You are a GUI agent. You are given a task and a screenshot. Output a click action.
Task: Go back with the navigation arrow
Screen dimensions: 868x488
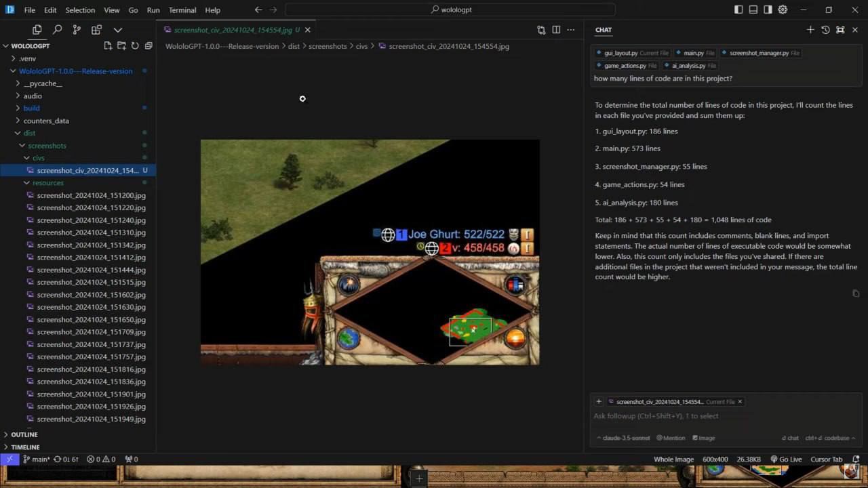(258, 9)
